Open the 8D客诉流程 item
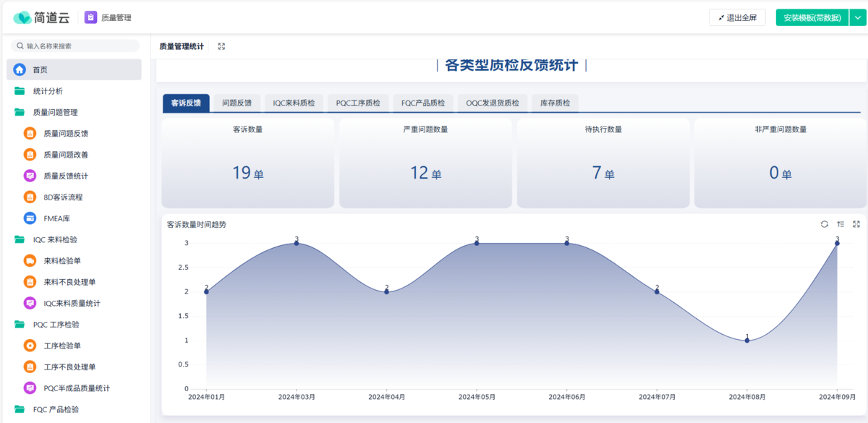 (x=74, y=197)
